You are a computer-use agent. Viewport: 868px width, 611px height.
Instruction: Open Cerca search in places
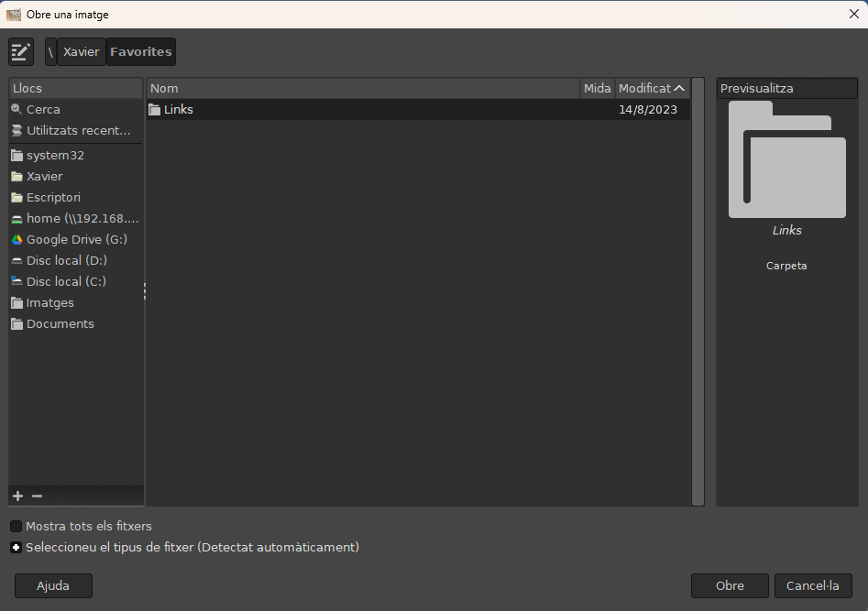pyautogui.click(x=76, y=110)
